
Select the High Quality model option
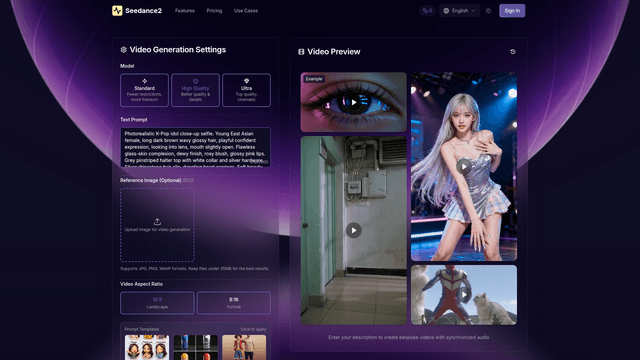[x=196, y=90]
